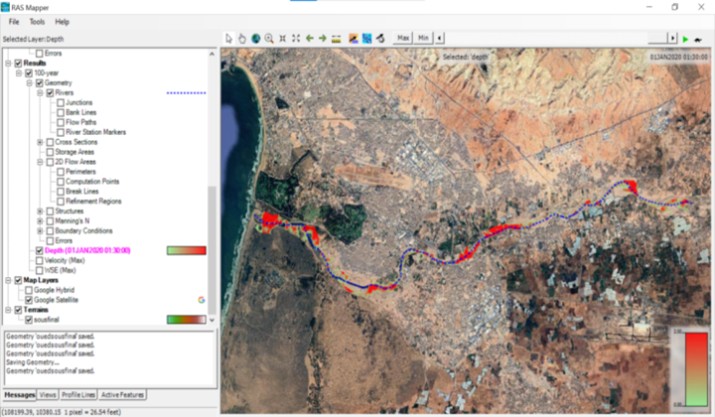This screenshot has width=715, height=417.
Task: Collapse the Terrains tree node
Action: click(x=8, y=310)
